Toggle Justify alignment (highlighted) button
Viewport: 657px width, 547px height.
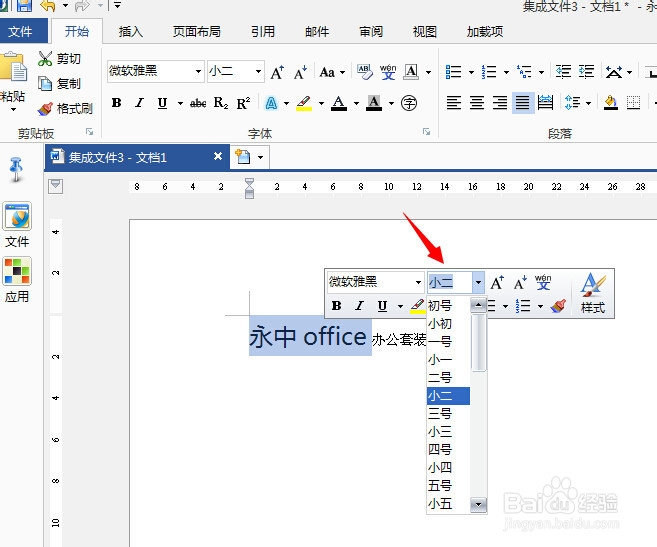523,103
